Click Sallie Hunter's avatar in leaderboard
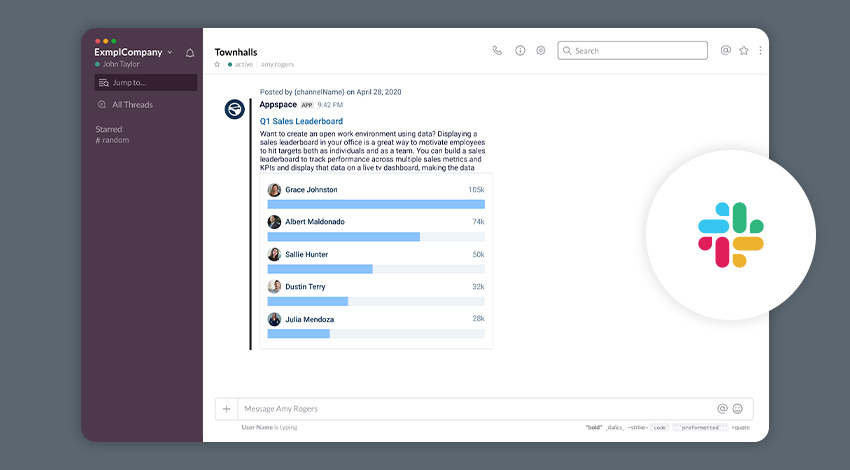Image resolution: width=850 pixels, height=470 pixels. click(x=274, y=254)
